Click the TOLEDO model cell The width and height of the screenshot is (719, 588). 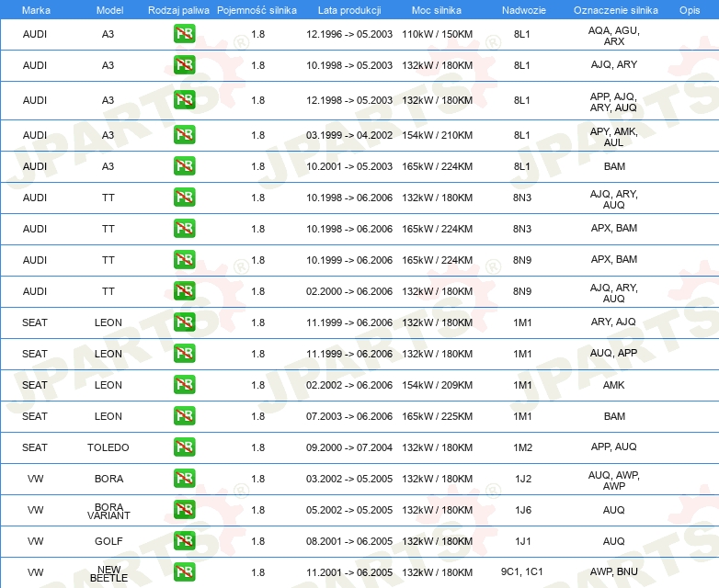coord(108,447)
